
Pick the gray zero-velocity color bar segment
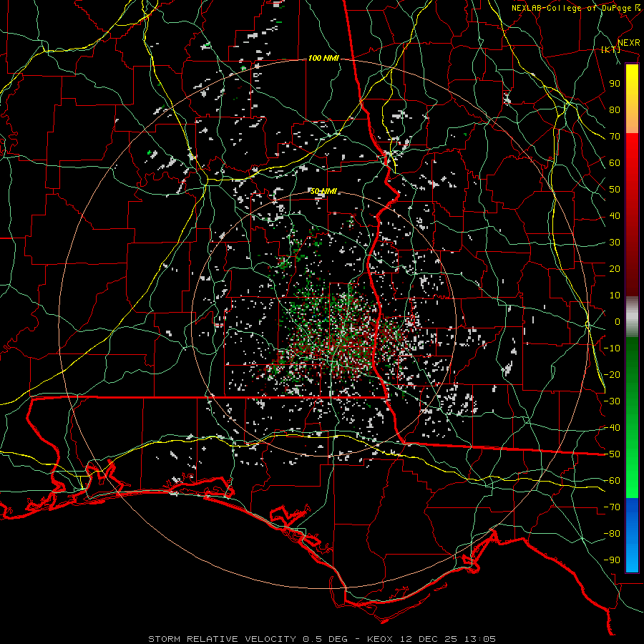pos(632,317)
